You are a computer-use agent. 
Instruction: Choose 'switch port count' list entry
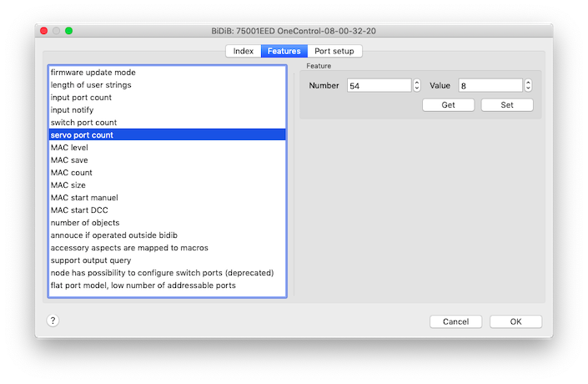tap(83, 123)
